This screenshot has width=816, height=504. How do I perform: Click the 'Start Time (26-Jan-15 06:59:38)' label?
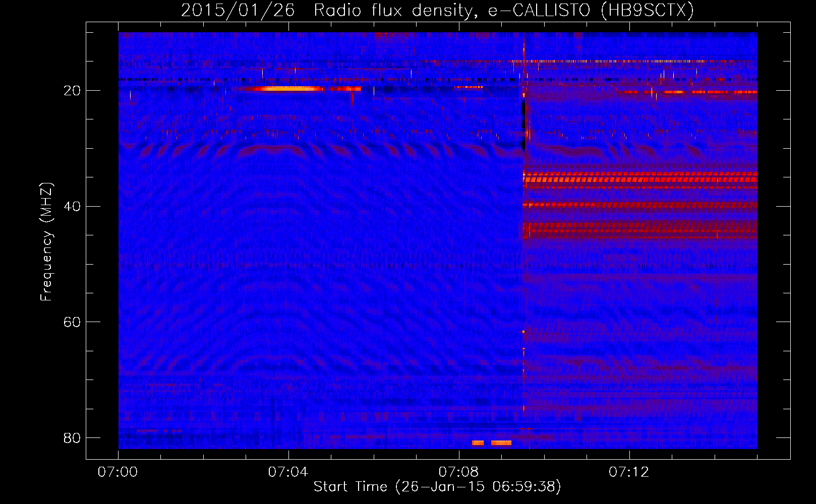pos(437,487)
